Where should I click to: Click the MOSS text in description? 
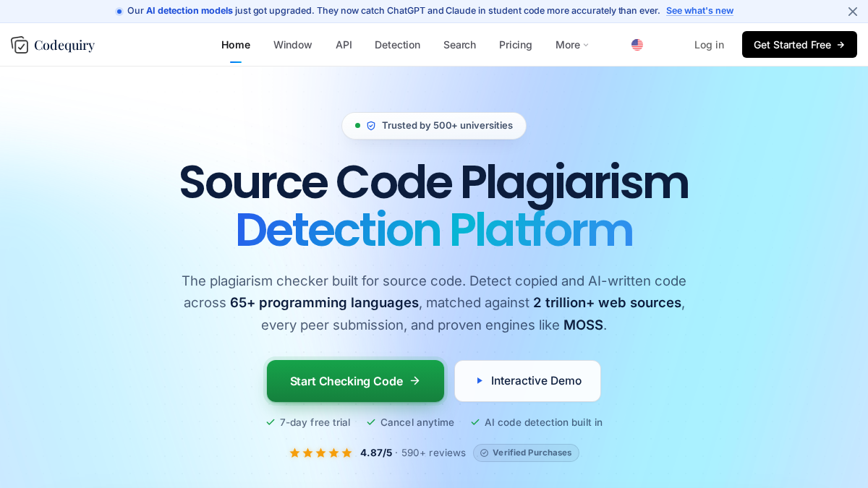pyautogui.click(x=583, y=325)
